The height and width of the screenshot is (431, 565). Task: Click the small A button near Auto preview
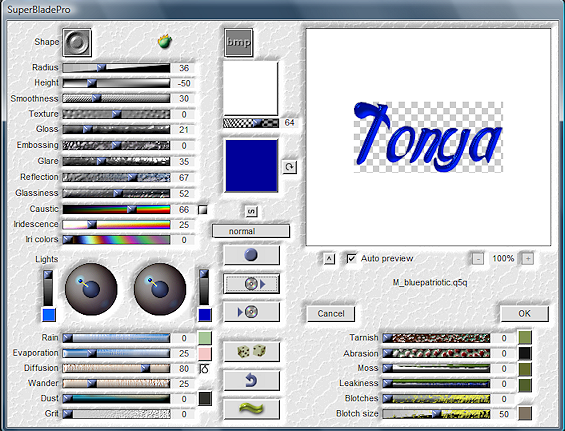[x=329, y=259]
